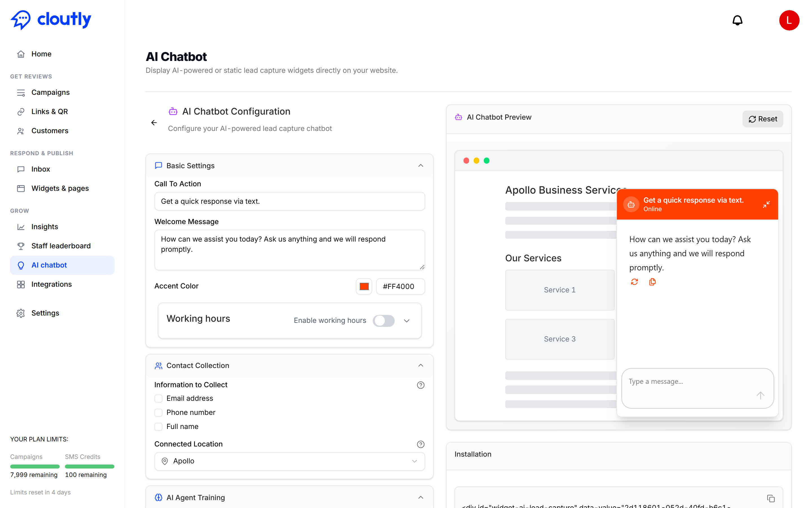Click the Insights chart icon
This screenshot has width=812, height=508.
[x=21, y=227]
